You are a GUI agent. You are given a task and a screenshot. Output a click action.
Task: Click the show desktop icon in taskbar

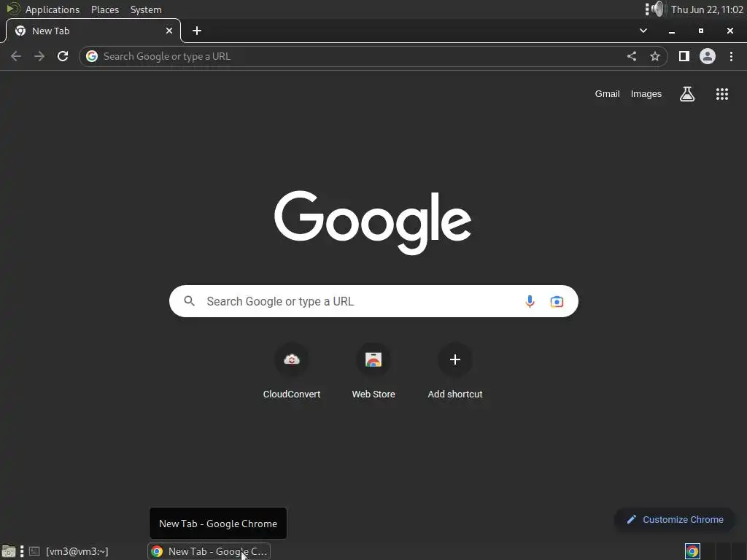pos(9,551)
